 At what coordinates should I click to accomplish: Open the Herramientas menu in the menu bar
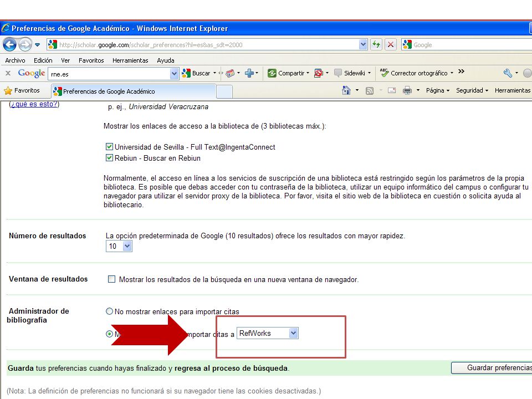(x=130, y=60)
